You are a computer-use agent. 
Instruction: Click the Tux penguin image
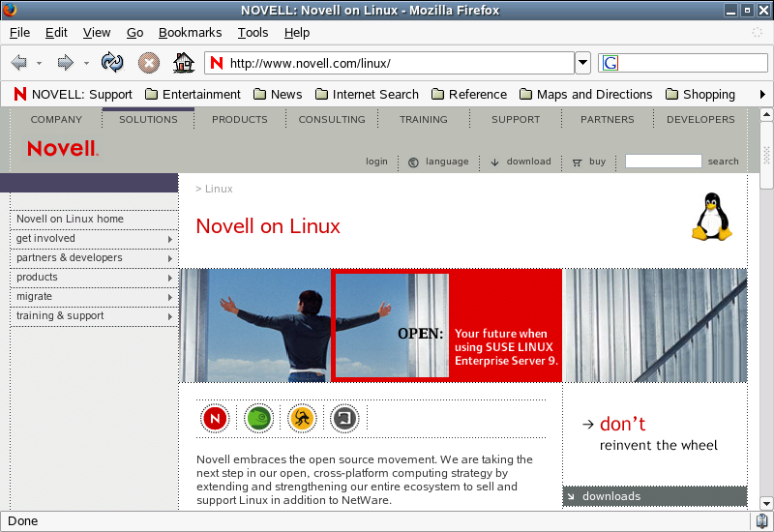(712, 217)
